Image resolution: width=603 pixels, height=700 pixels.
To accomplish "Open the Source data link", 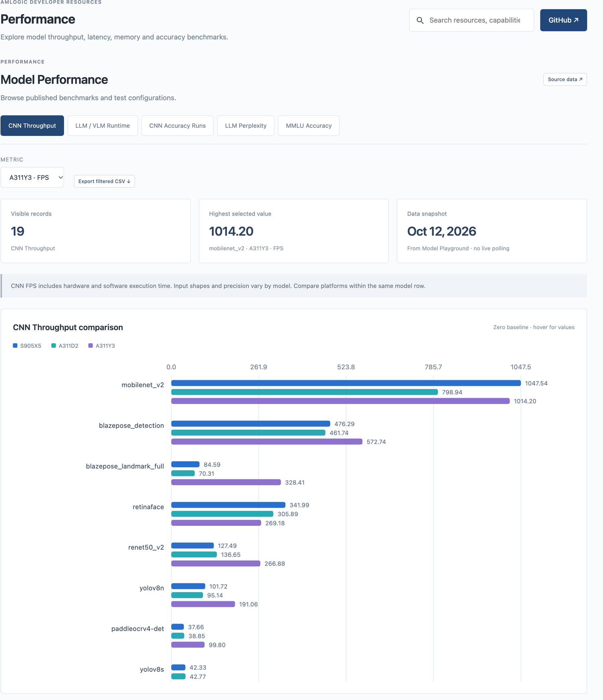I will [x=565, y=79].
